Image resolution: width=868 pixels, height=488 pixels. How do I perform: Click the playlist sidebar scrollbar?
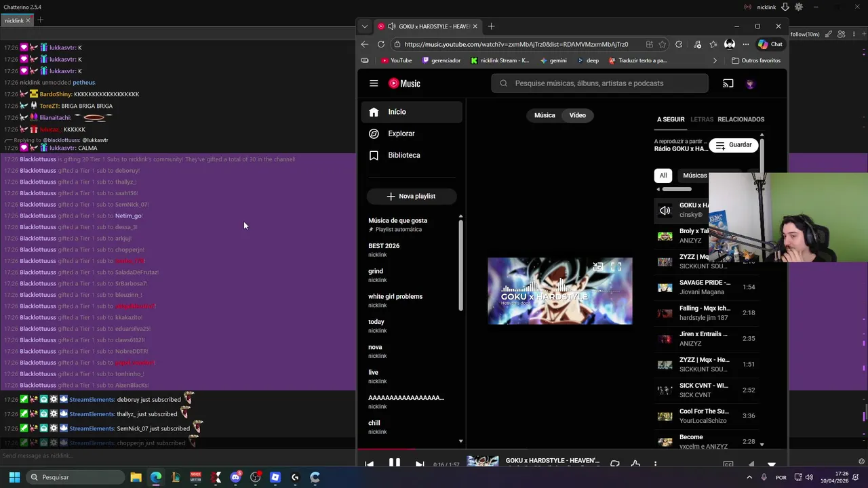point(460,264)
